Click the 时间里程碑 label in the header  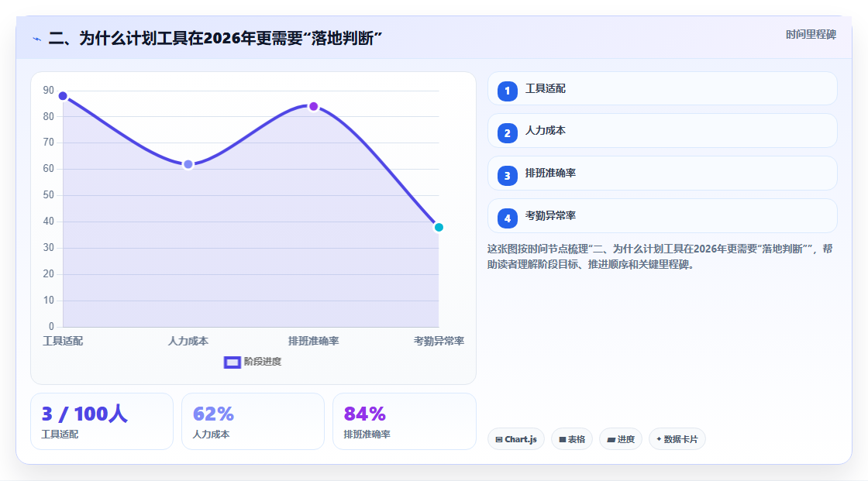click(x=811, y=34)
